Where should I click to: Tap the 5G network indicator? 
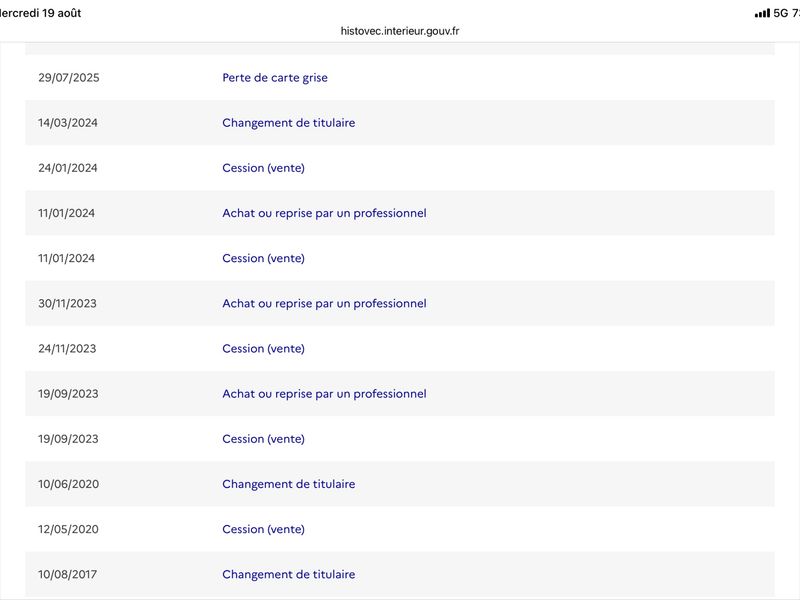(x=781, y=13)
